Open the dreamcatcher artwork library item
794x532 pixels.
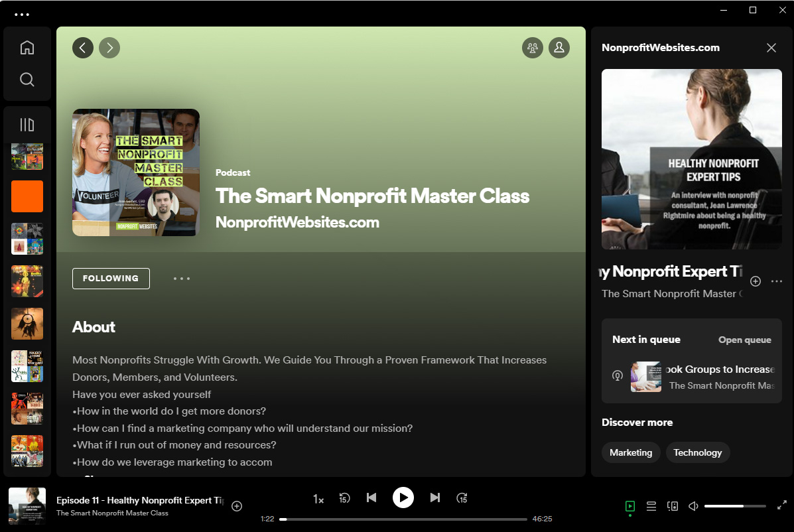pyautogui.click(x=27, y=324)
